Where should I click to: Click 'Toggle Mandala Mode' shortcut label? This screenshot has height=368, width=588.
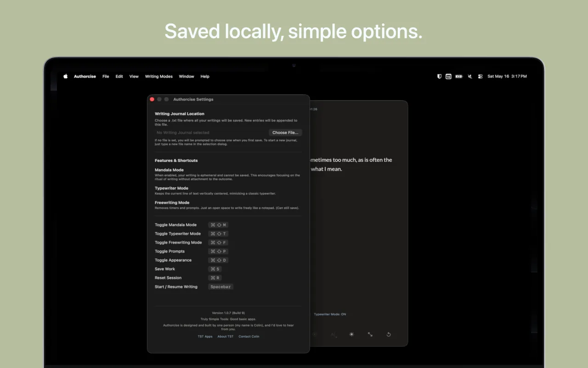tap(175, 225)
